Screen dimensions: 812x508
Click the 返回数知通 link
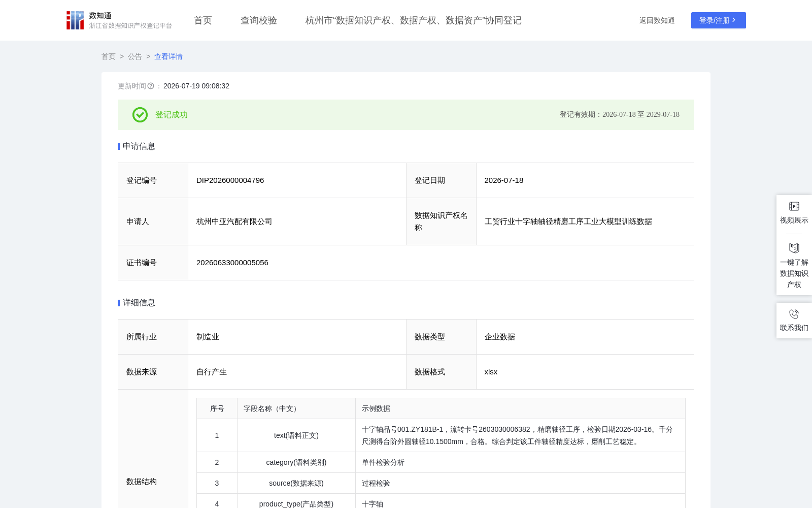(657, 20)
